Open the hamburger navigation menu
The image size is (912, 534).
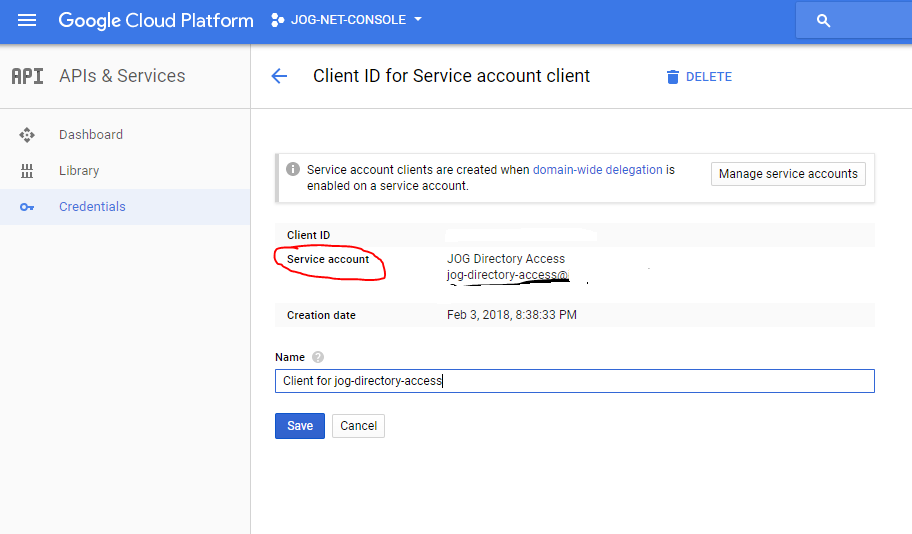pyautogui.click(x=27, y=20)
